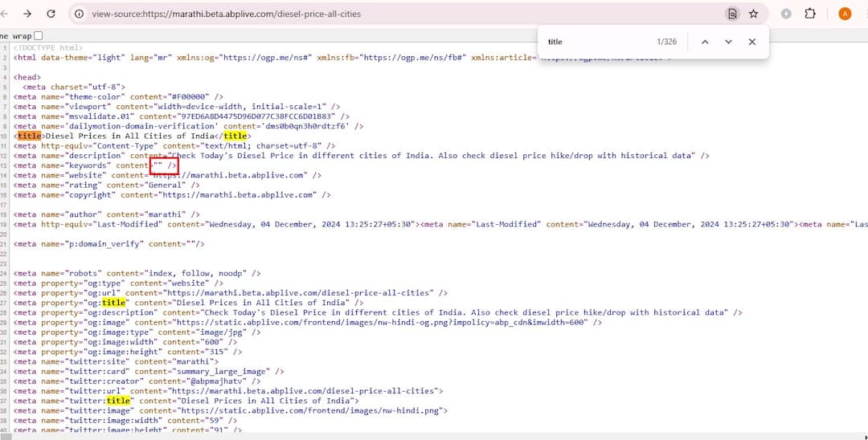Click the meta charset "utf-8" line
868x440 pixels.
point(74,88)
